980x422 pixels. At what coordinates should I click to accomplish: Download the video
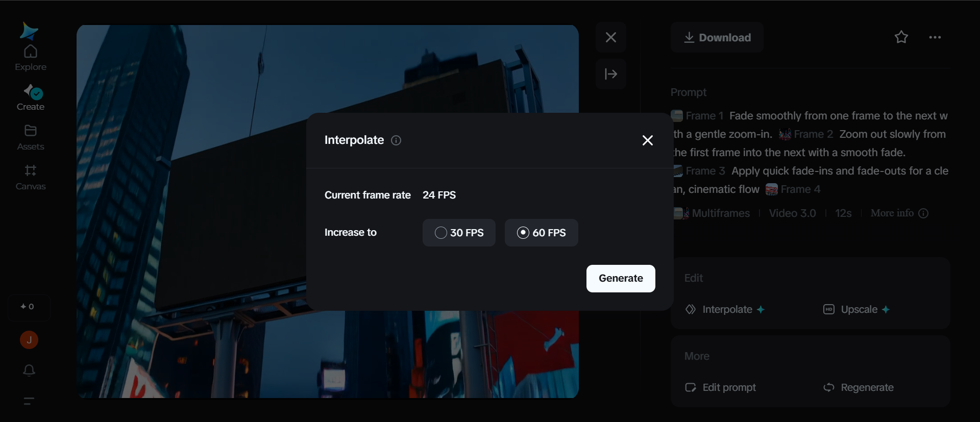tap(717, 37)
